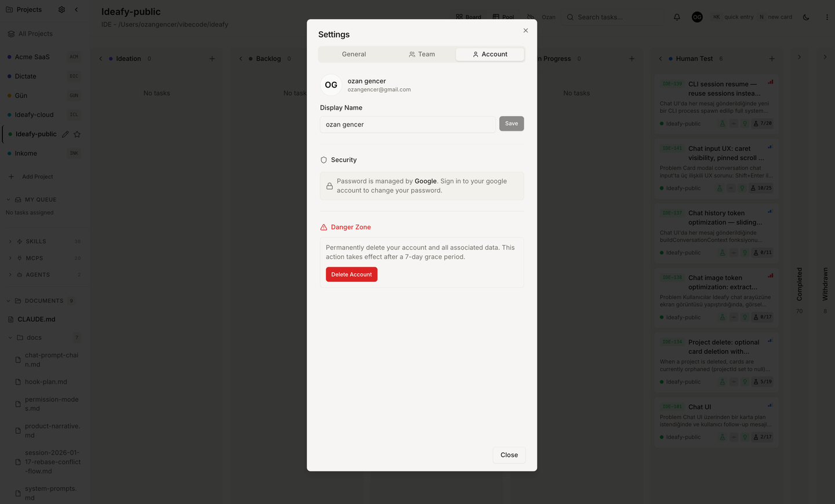This screenshot has height=504, width=835.
Task: Add a card to the Human Test column
Action: pyautogui.click(x=772, y=59)
